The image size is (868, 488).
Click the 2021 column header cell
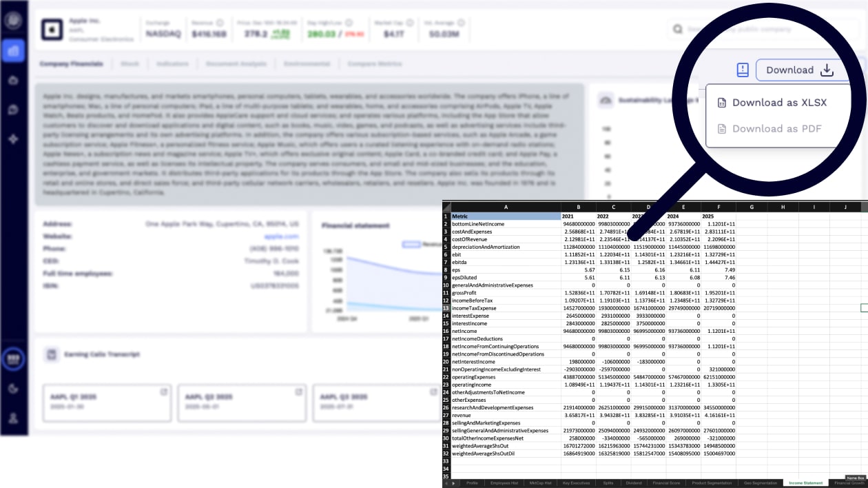click(579, 216)
